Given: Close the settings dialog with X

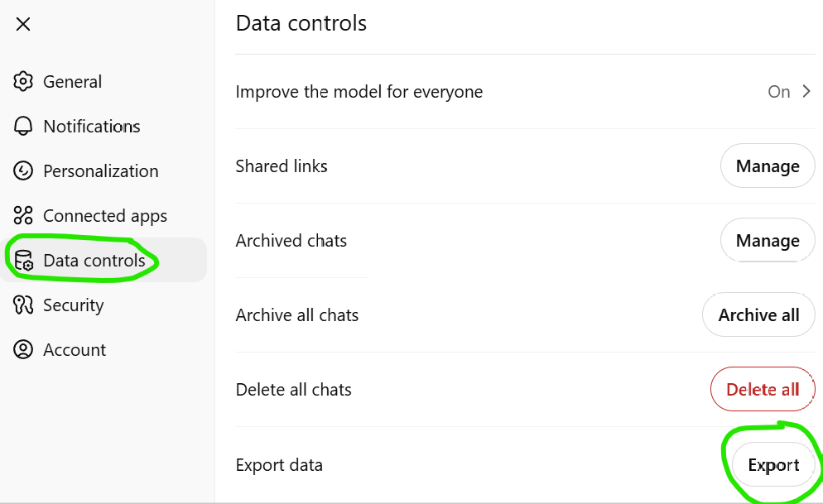Looking at the screenshot, I should click(x=23, y=24).
